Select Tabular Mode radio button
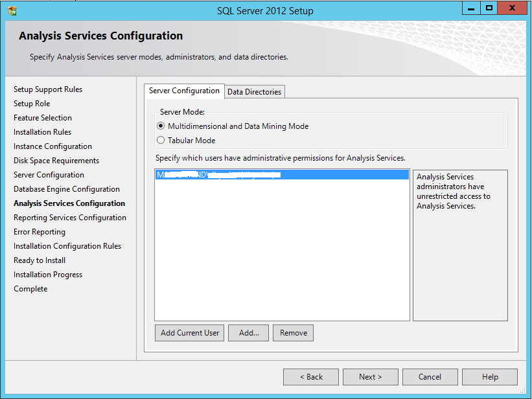Viewport: 532px width, 399px height. [161, 140]
